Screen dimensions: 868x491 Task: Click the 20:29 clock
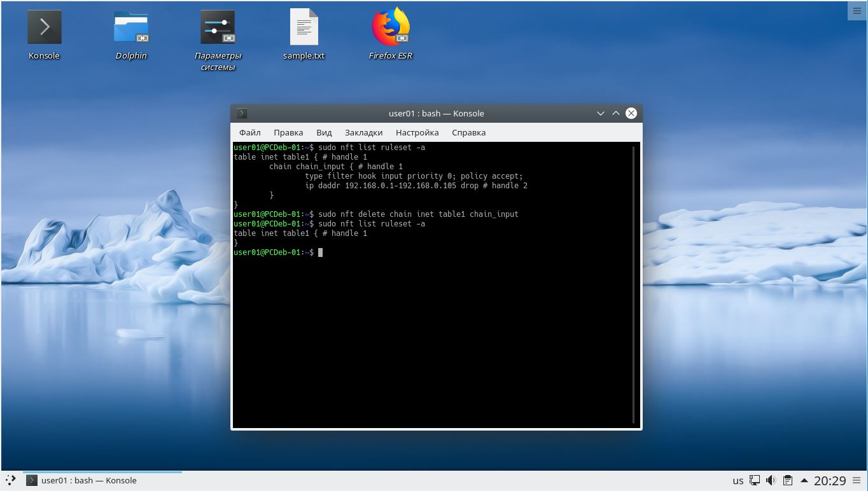coord(830,481)
